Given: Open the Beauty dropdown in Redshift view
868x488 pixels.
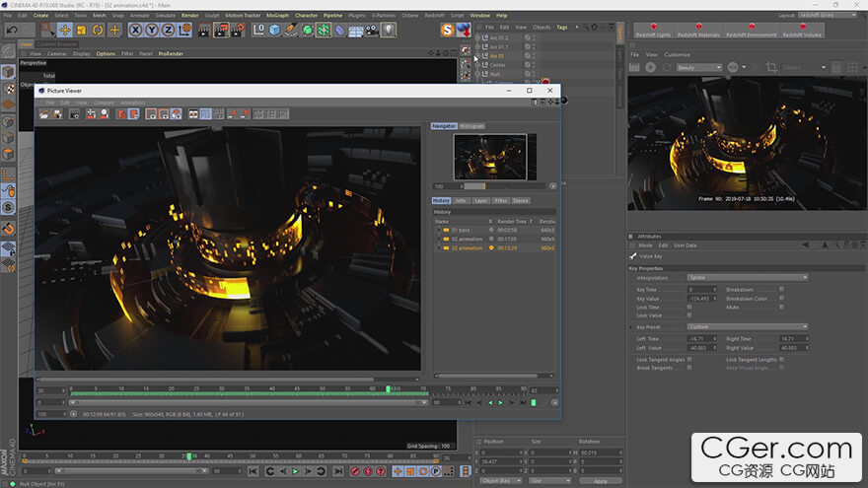Looking at the screenshot, I should tap(697, 68).
